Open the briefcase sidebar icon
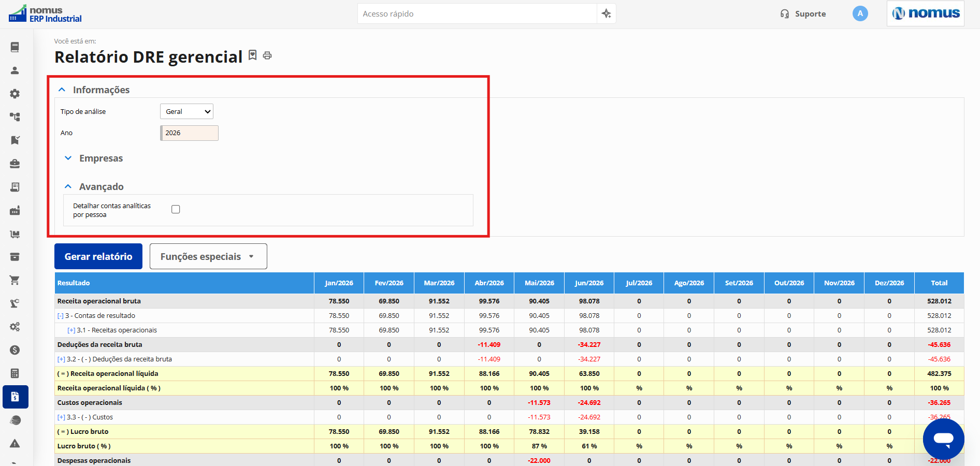Screen dimensions: 980x466 (15, 164)
